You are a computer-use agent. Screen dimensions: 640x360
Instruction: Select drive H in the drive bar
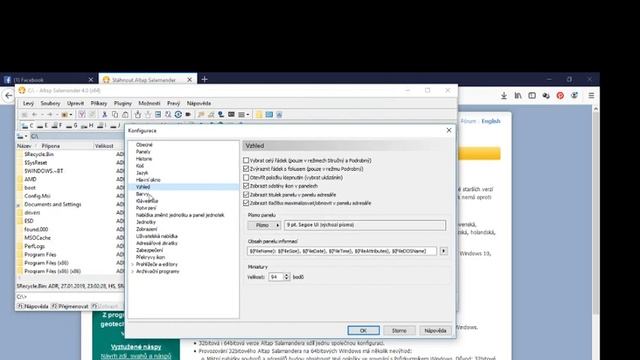(87, 126)
